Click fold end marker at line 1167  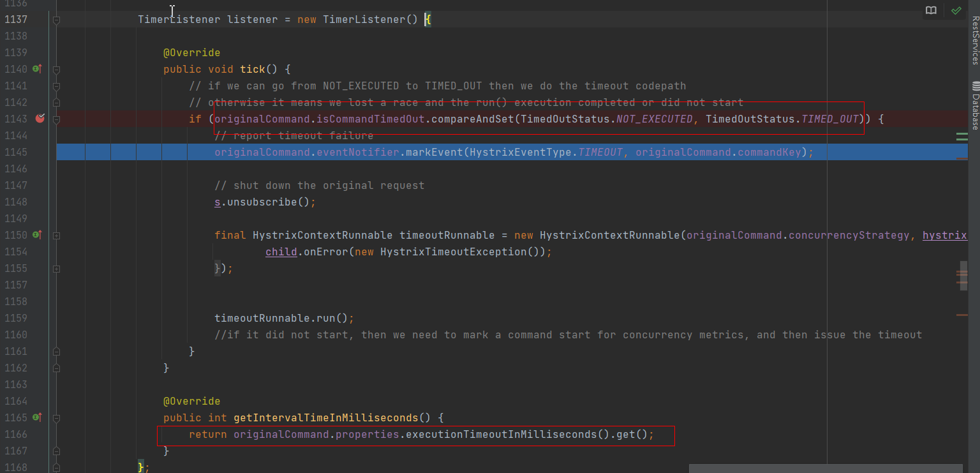pos(56,451)
